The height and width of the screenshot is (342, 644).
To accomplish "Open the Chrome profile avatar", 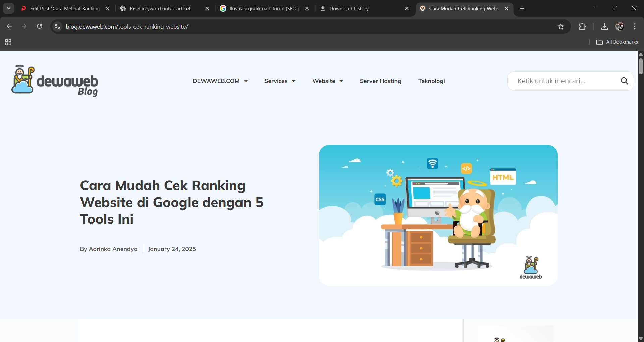I will [620, 26].
